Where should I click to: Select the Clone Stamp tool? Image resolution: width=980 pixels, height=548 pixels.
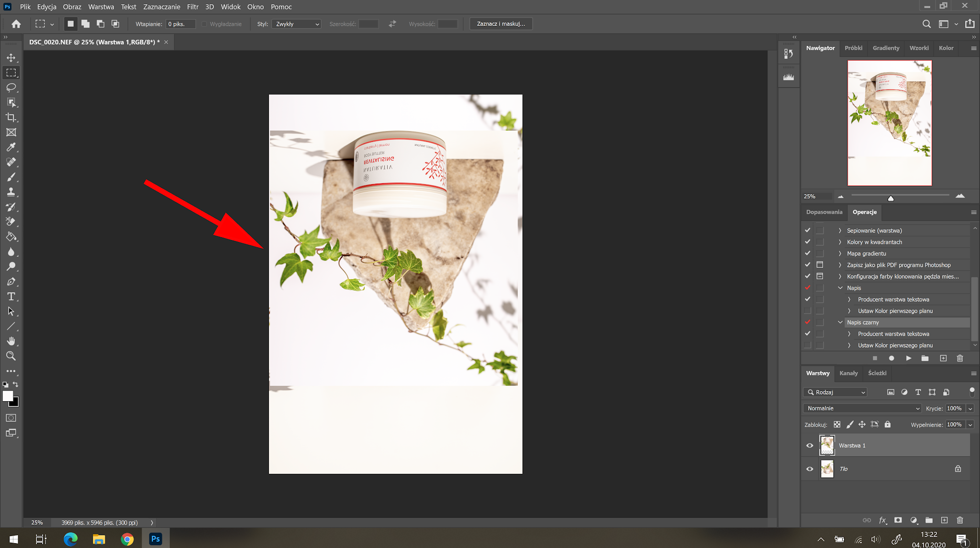click(x=11, y=192)
